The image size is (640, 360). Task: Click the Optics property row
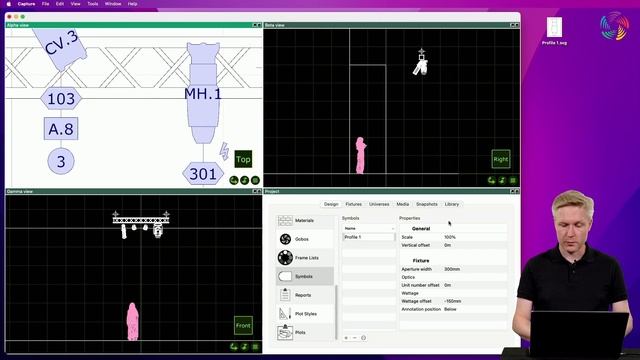pos(453,277)
